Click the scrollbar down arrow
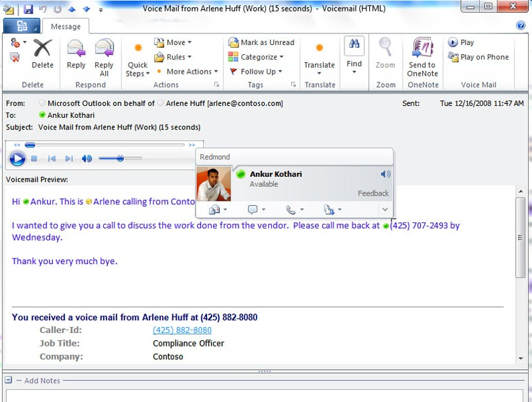The width and height of the screenshot is (532, 402). click(521, 358)
